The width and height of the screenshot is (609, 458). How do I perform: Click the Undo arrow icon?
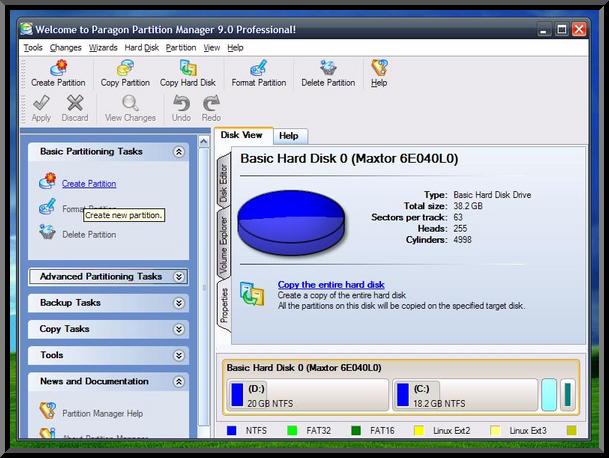pos(181,103)
